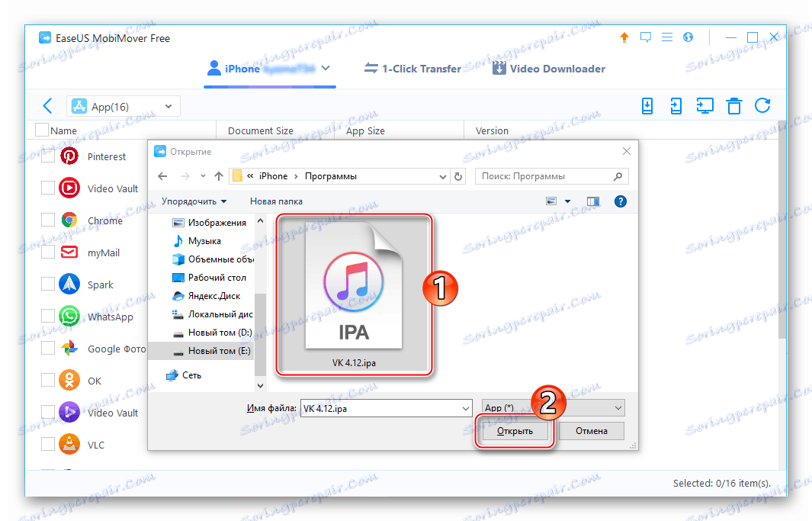Check the first Video Vault checkbox below Pinterest

tap(47, 188)
